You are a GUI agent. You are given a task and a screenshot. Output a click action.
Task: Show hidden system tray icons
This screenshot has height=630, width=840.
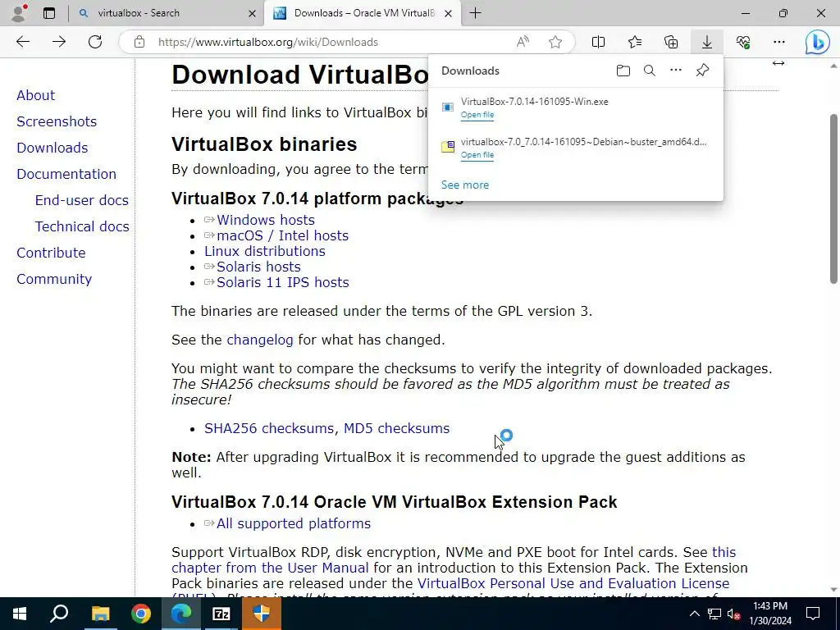pyautogui.click(x=694, y=614)
